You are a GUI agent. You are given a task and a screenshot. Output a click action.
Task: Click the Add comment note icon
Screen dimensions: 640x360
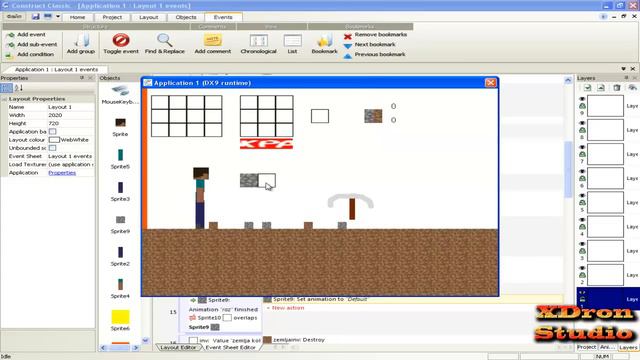point(212,40)
